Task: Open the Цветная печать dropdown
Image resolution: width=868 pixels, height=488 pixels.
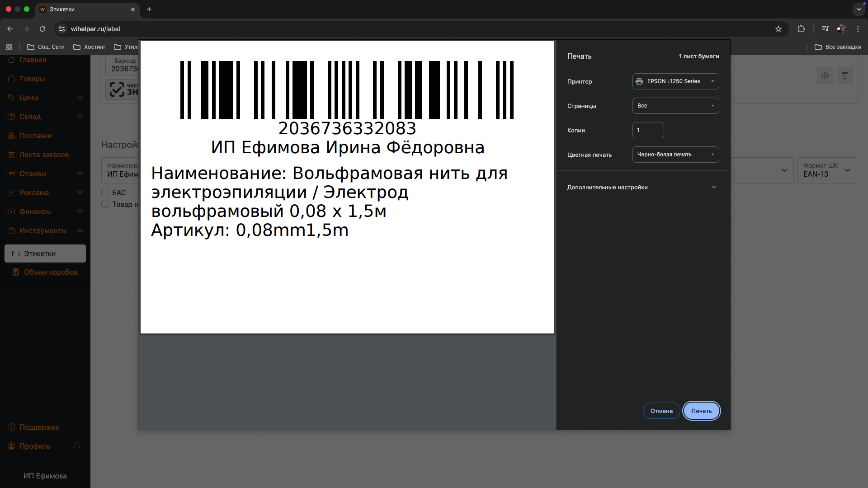Action: click(675, 155)
